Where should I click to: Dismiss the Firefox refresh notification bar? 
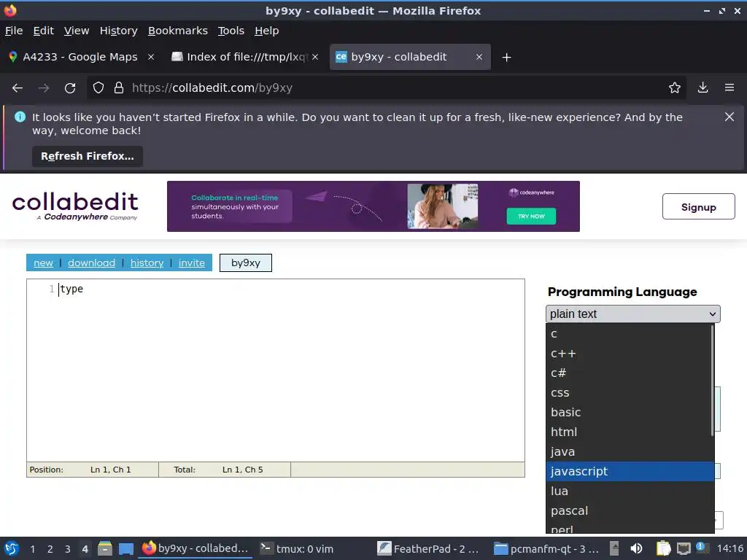pyautogui.click(x=729, y=117)
